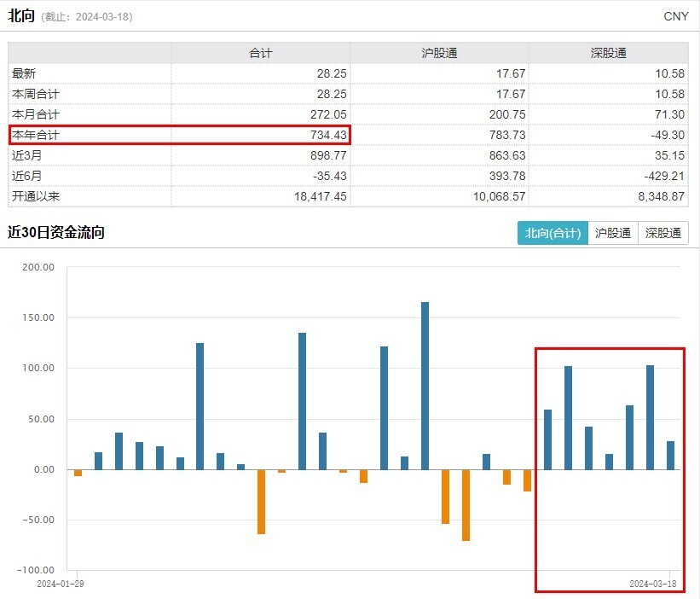Click the 2024-03-18 axis date label

pos(652,584)
